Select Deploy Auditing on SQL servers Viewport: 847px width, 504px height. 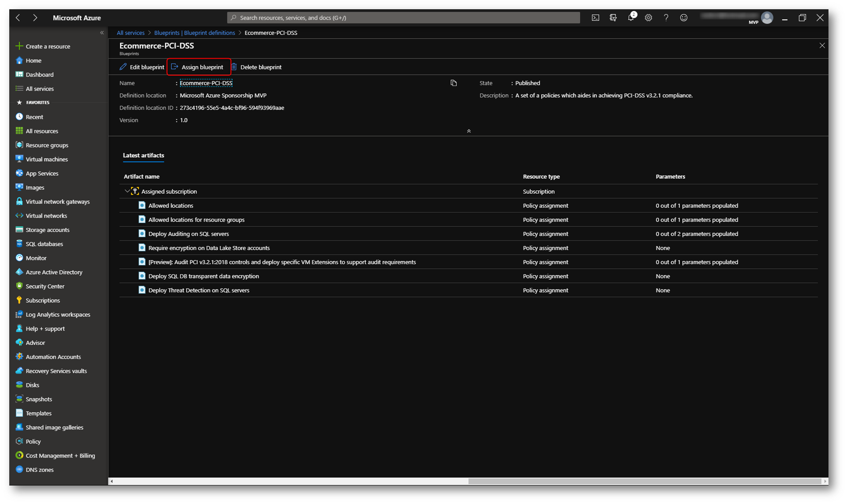(188, 233)
